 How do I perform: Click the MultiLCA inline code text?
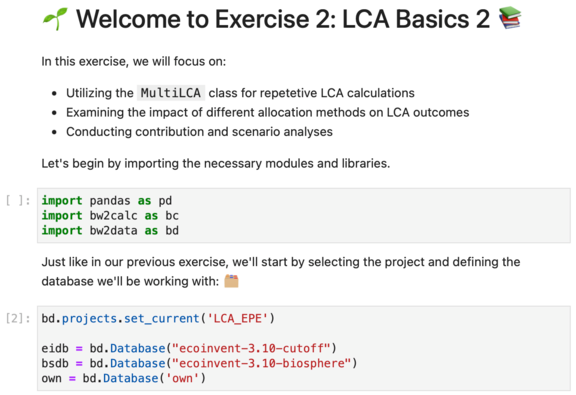click(171, 93)
